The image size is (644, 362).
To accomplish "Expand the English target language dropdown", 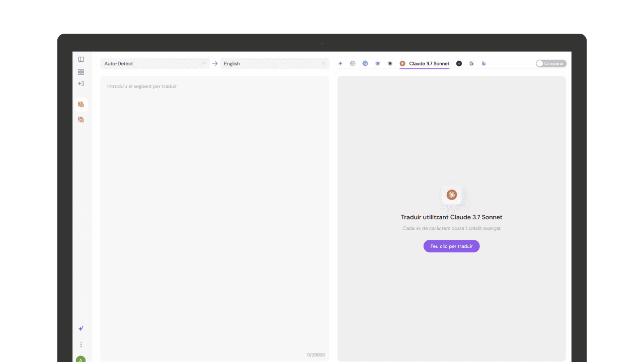I will 274,64.
